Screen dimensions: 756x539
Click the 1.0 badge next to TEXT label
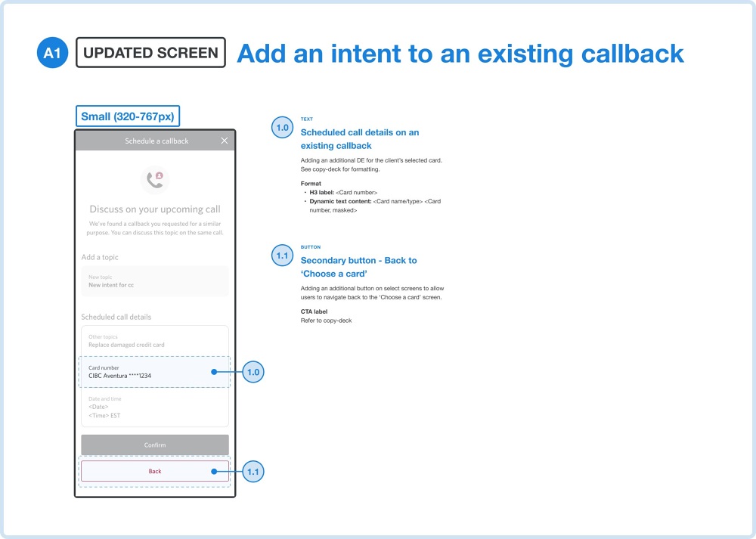tap(282, 129)
